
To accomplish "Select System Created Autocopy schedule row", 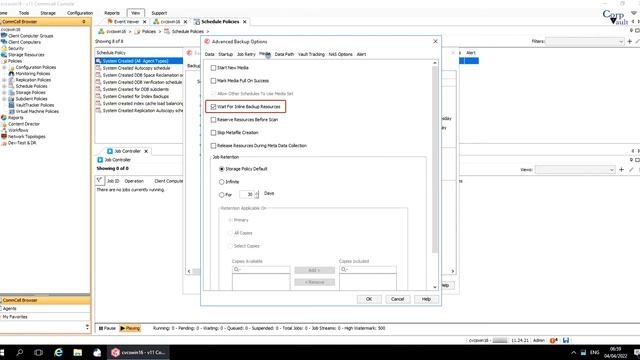I will (x=139, y=68).
